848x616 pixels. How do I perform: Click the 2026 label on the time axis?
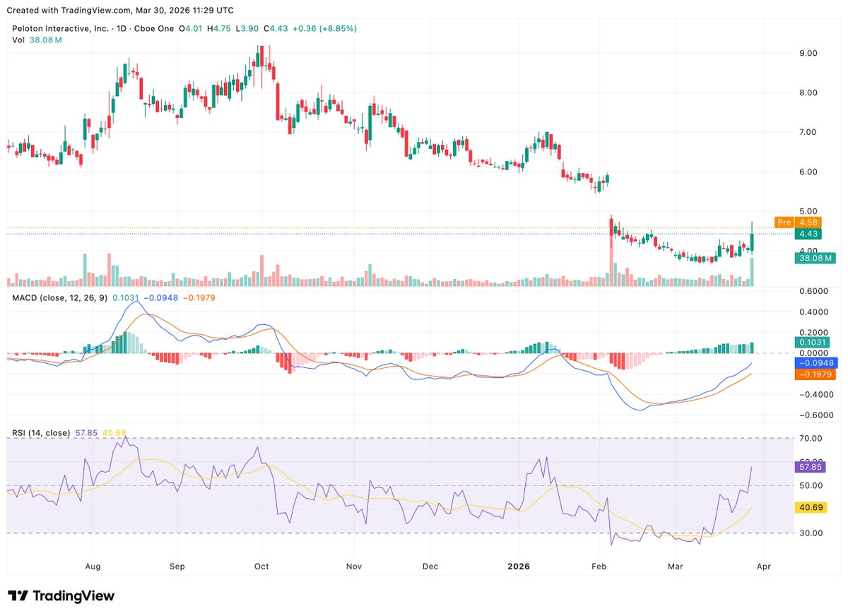click(x=519, y=567)
